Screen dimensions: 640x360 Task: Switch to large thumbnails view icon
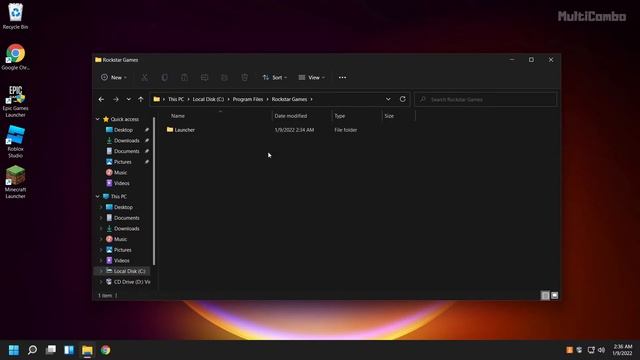click(x=554, y=295)
